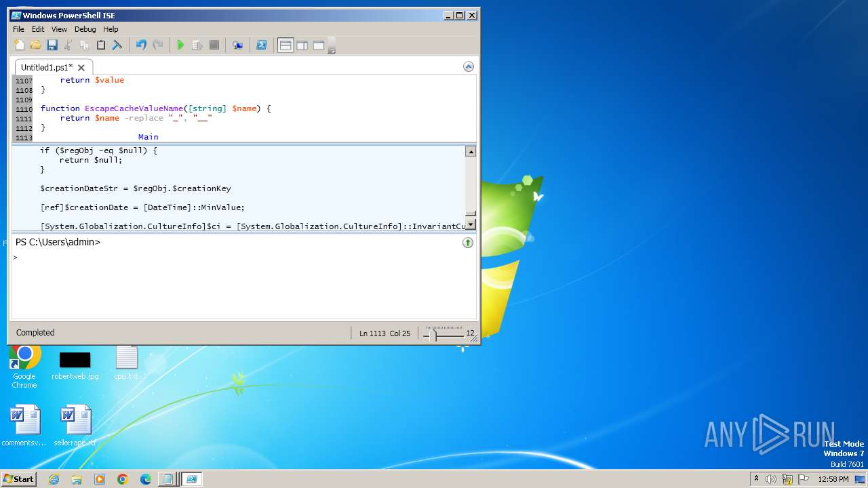Click the PS C:\Users\admin> prompt text
Viewport: 868px width, 488px height.
58,242
